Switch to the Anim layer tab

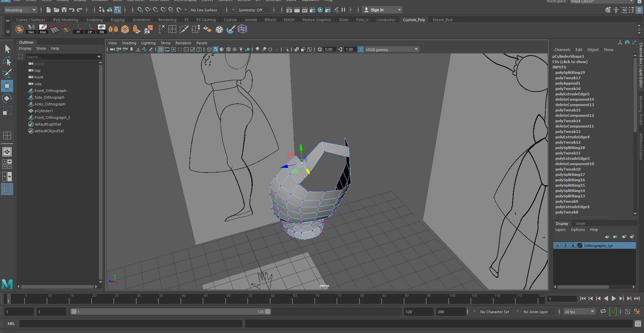[x=580, y=224]
